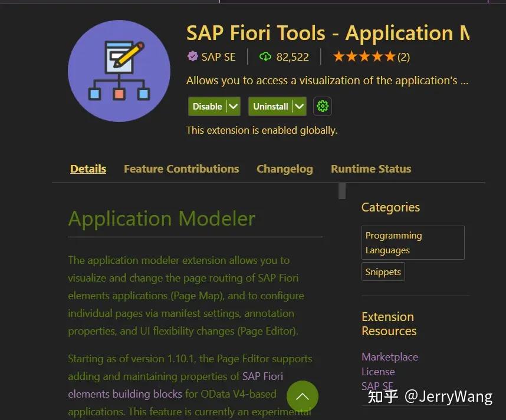View the extension License
The image size is (506, 420).
[x=378, y=372]
